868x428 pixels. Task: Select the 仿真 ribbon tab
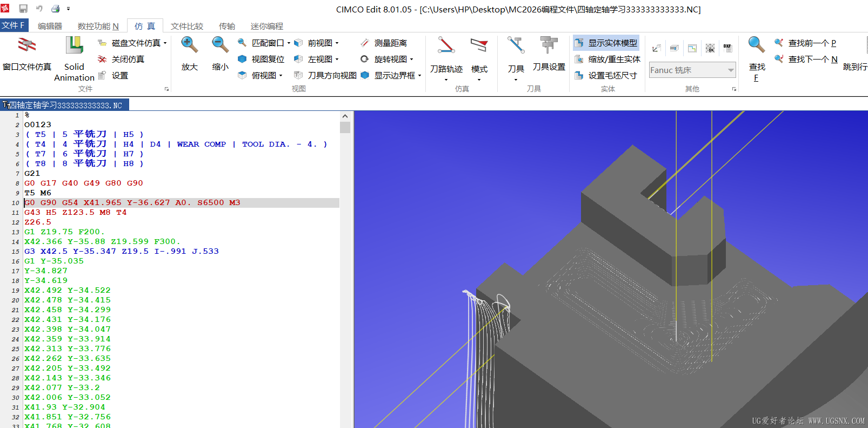[145, 26]
